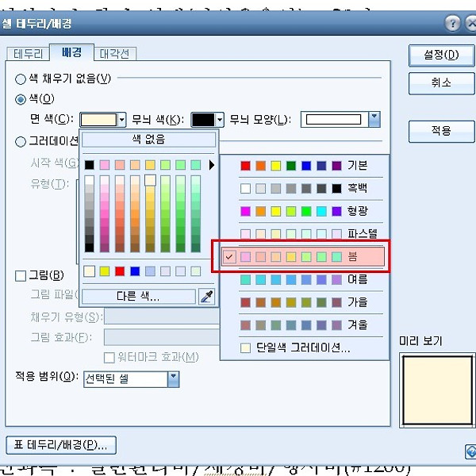Pick color with the eyedropper tool

click(x=206, y=297)
